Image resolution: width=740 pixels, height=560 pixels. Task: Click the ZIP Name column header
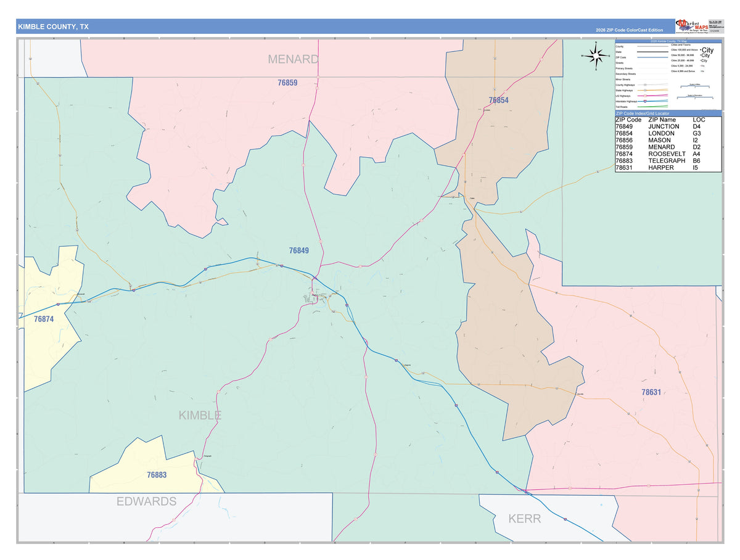click(662, 120)
